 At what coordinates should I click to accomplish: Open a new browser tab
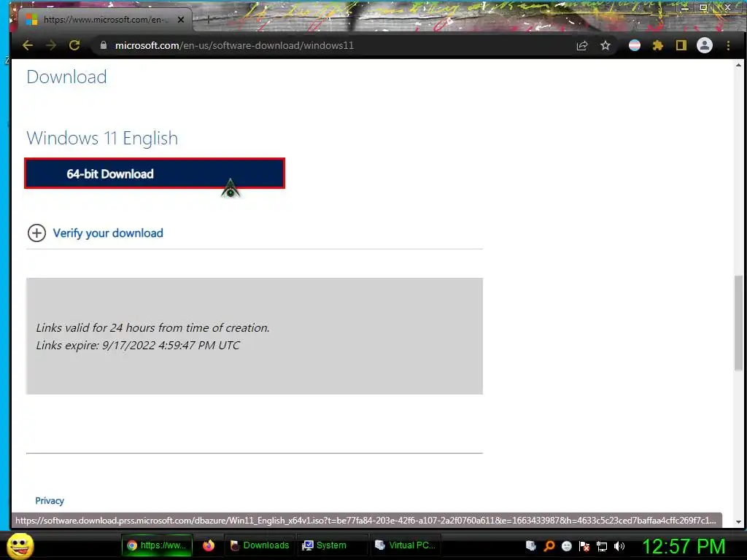point(208,20)
